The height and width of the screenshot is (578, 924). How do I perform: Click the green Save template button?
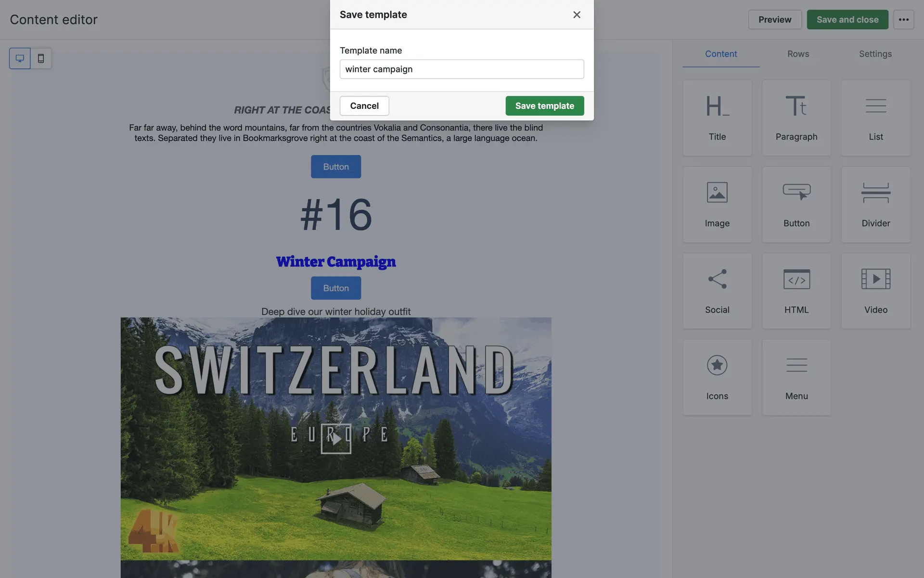544,106
